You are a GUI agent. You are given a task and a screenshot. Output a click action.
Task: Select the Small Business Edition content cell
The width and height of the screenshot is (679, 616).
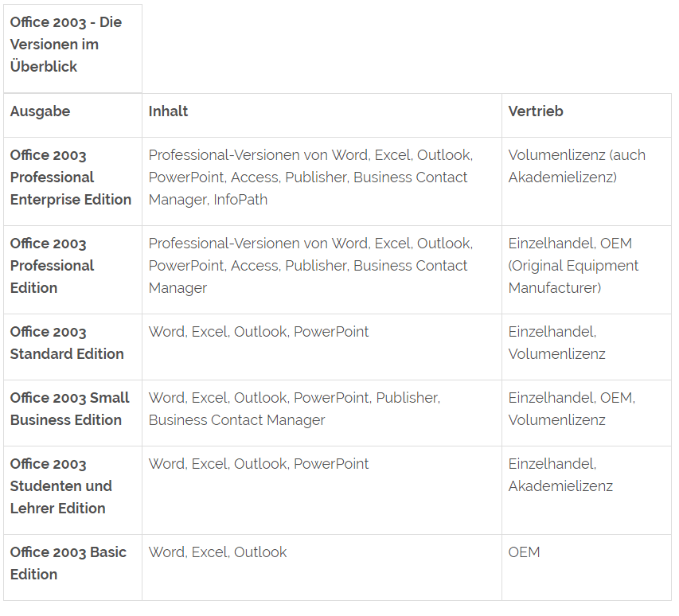coord(294,409)
